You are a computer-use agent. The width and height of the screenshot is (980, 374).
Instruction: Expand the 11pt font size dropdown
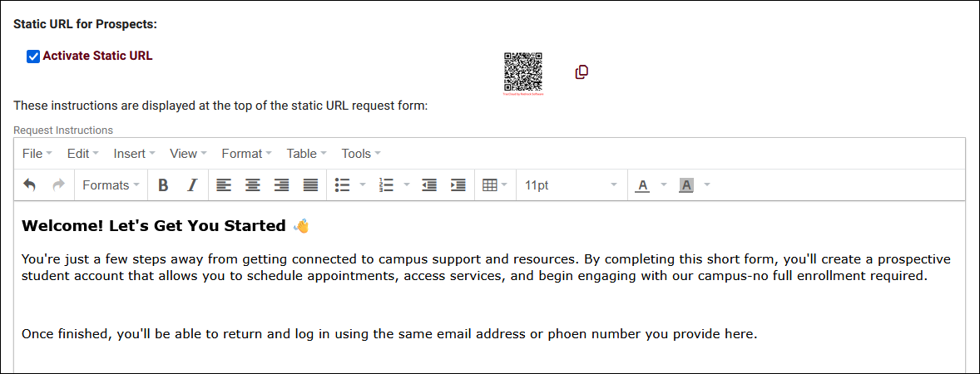tap(571, 185)
